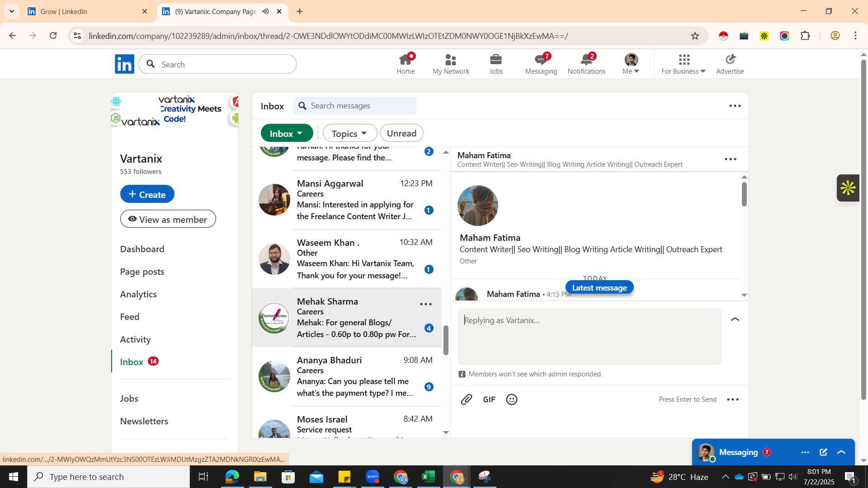Open Messaging overlay three-dot options
This screenshot has height=488, width=868.
805,452
